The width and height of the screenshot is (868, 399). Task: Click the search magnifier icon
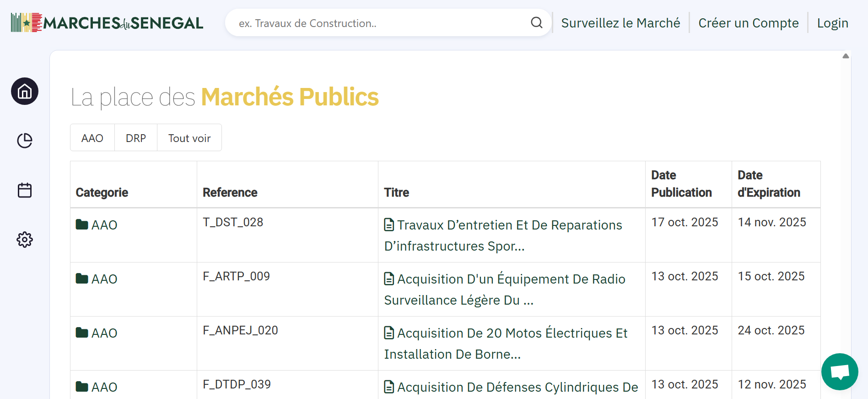536,23
